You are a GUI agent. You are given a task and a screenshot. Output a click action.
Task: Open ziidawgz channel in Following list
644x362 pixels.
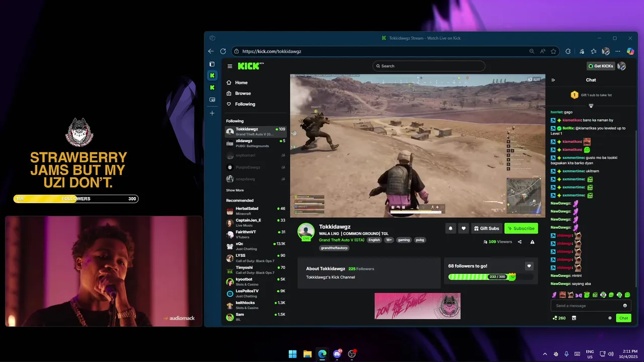[x=256, y=143]
